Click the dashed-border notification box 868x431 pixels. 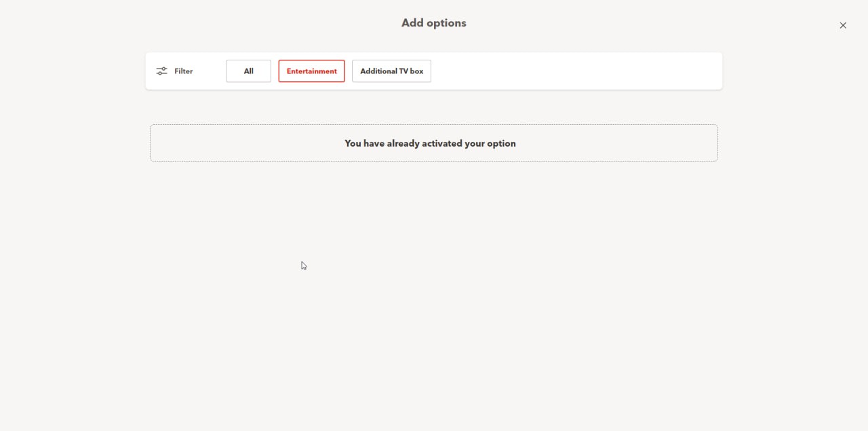(x=433, y=143)
